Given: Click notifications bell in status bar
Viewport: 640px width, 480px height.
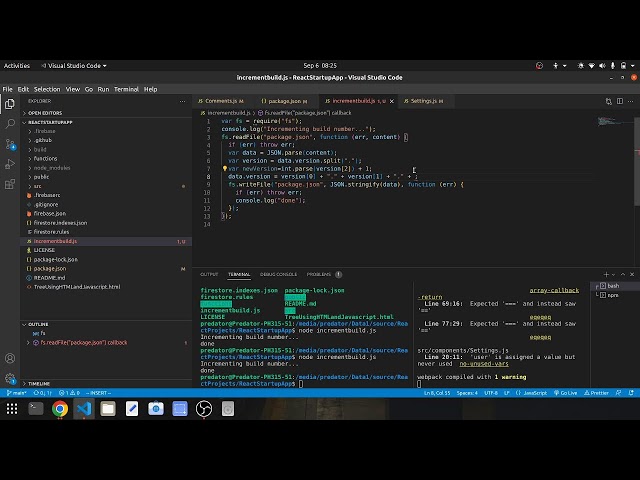Looking at the screenshot, I should point(631,393).
